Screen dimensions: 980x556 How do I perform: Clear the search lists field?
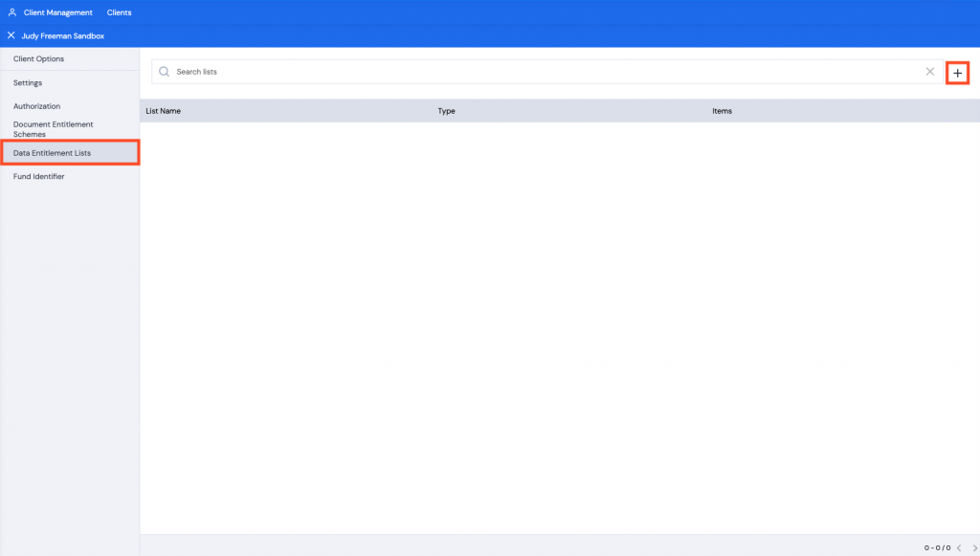click(x=930, y=72)
